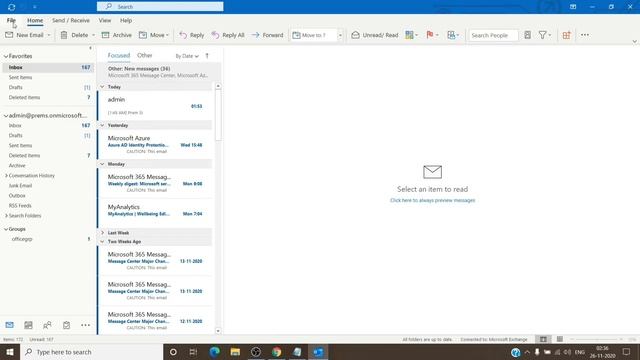Collapse the Monday group
The width and height of the screenshot is (640, 360).
point(102,164)
